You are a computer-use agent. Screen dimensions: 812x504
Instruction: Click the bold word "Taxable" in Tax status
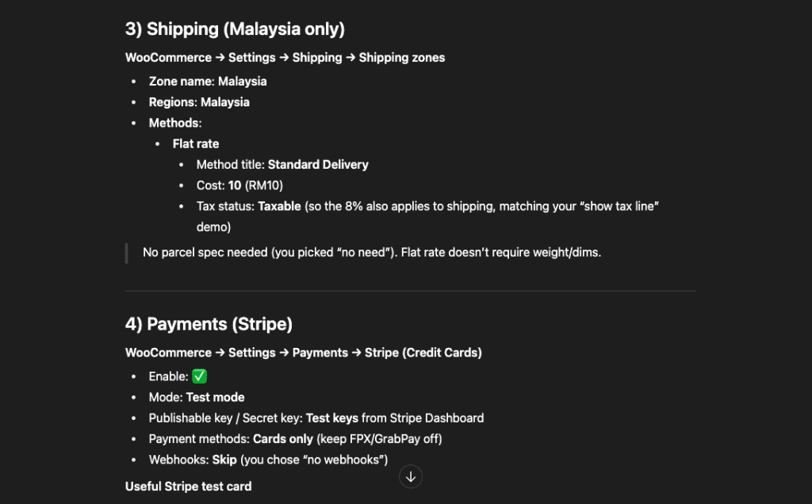pyautogui.click(x=279, y=206)
